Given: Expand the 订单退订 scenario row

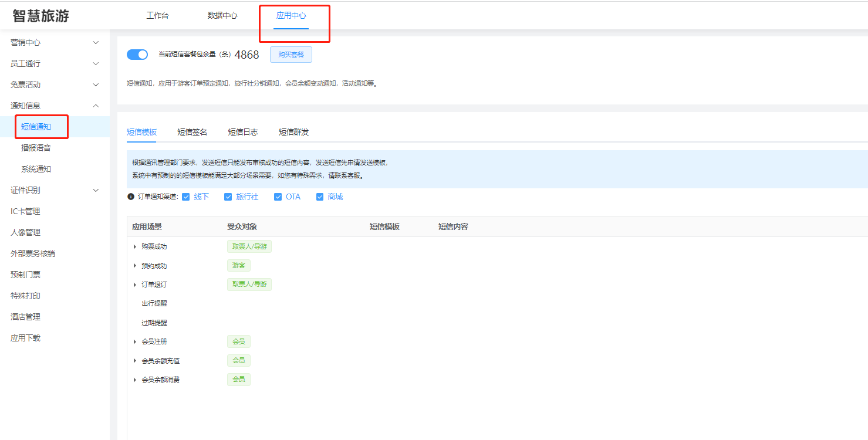Looking at the screenshot, I should pyautogui.click(x=135, y=285).
